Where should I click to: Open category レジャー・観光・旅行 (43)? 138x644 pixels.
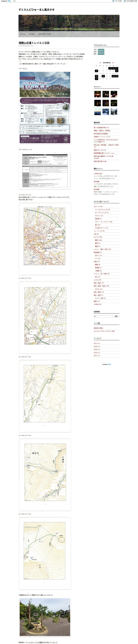tap(102, 249)
